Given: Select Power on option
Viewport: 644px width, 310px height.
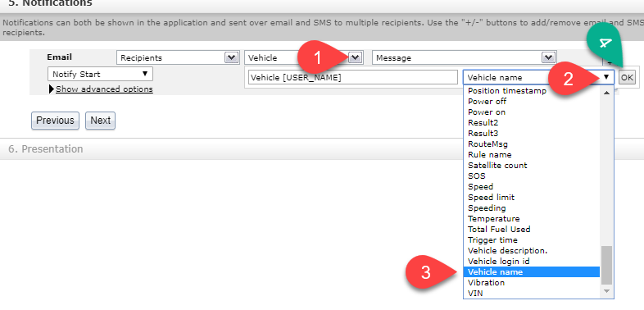Looking at the screenshot, I should coord(532,112).
